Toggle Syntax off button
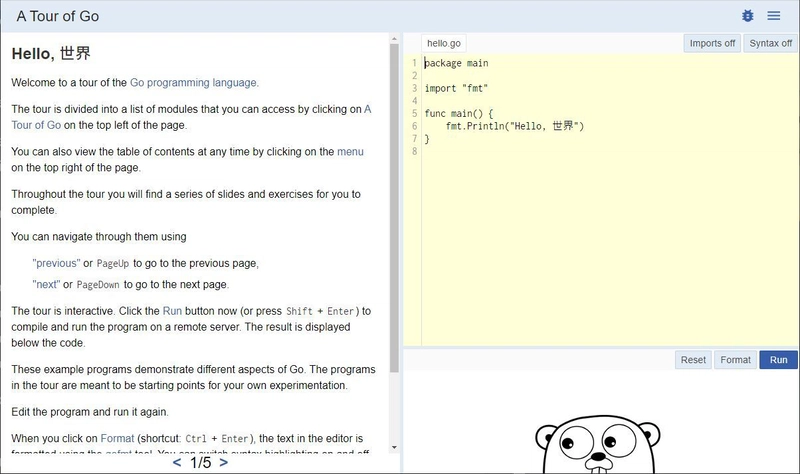 tap(770, 43)
